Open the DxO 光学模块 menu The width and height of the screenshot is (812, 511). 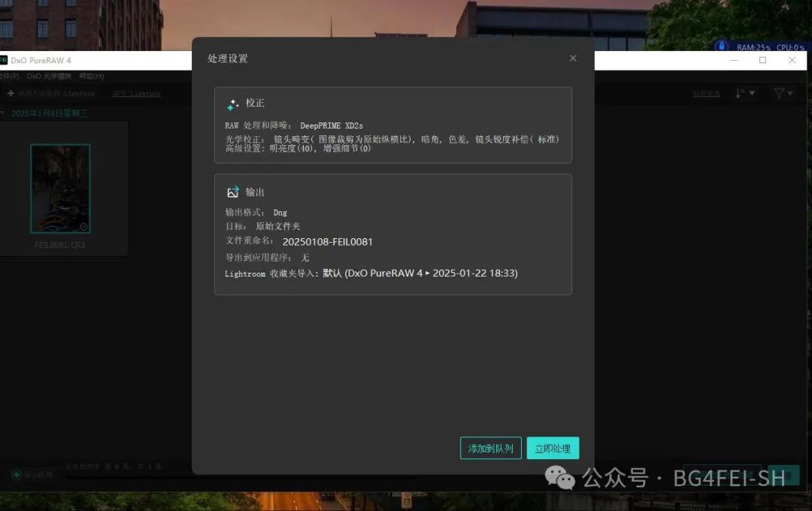pyautogui.click(x=49, y=76)
